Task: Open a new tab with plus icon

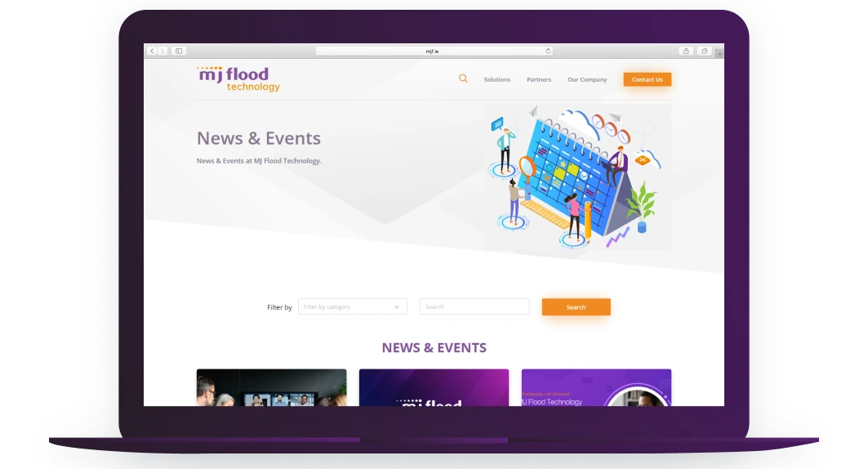Action: (719, 54)
